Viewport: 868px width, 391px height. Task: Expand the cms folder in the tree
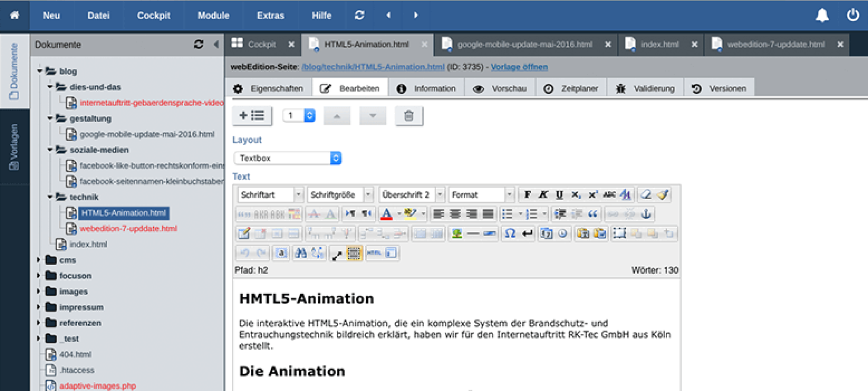pyautogui.click(x=39, y=260)
